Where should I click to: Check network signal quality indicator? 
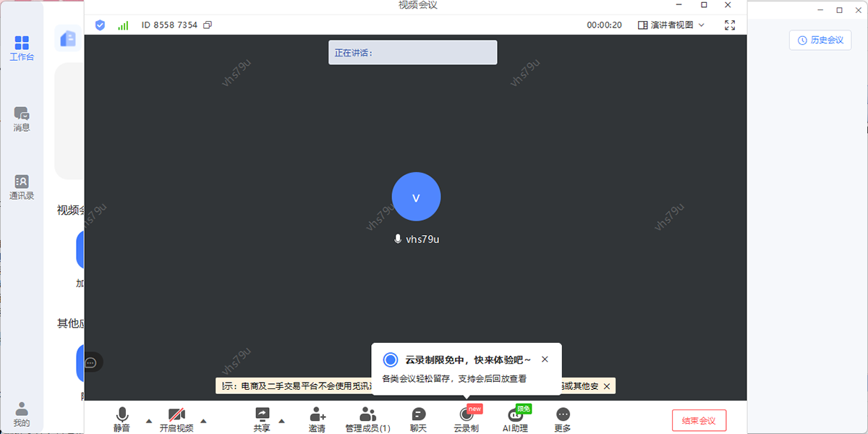123,25
